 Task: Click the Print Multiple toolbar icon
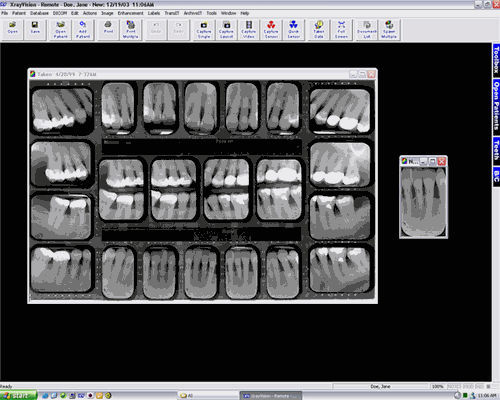click(130, 30)
